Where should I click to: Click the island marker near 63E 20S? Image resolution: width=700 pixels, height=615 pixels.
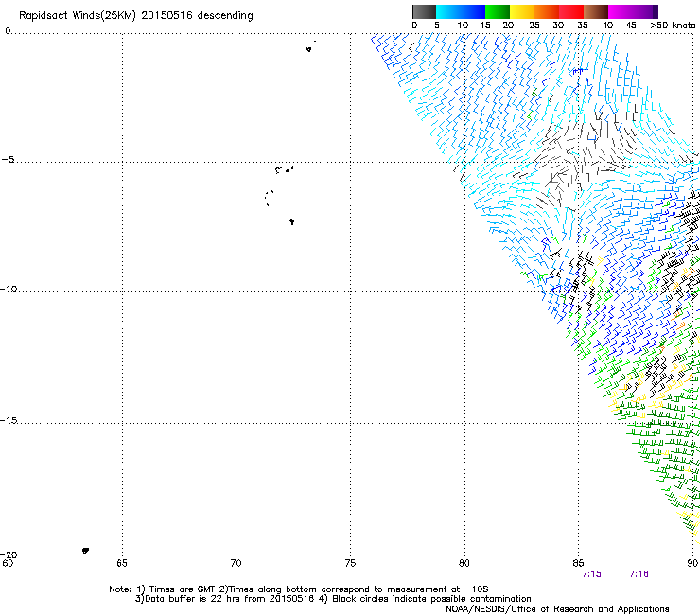(85, 551)
